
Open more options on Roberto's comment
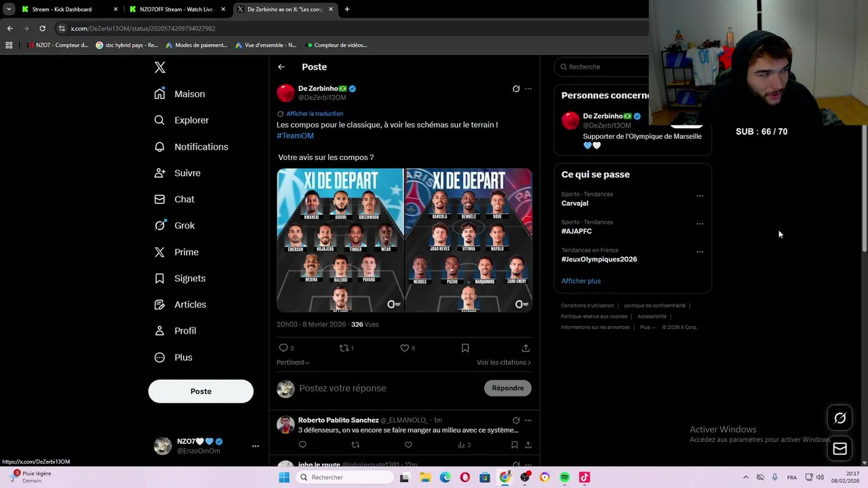pos(528,420)
